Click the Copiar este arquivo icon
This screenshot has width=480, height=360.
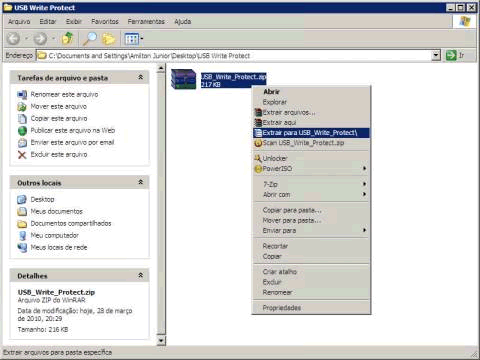coord(22,119)
